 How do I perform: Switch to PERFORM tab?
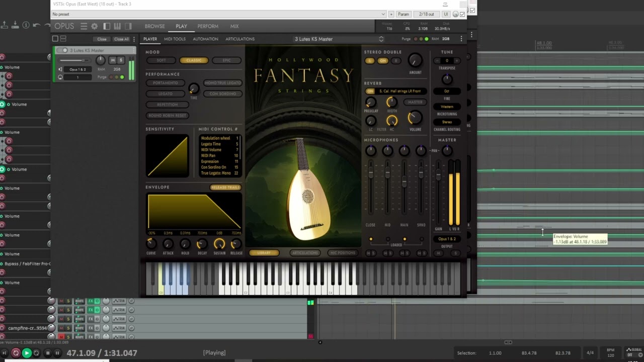(x=208, y=26)
